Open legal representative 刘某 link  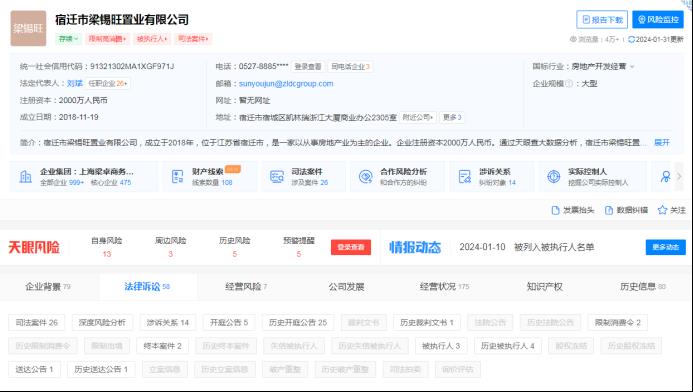(75, 83)
